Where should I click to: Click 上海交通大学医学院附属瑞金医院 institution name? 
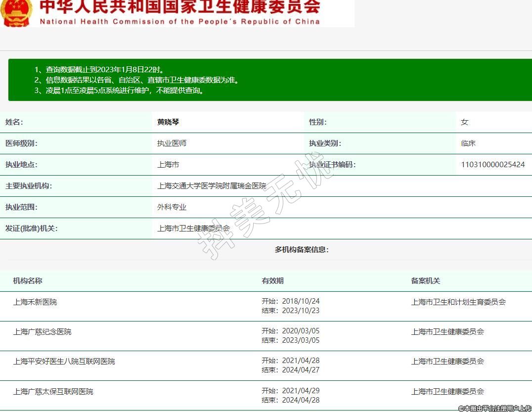pyautogui.click(x=212, y=186)
